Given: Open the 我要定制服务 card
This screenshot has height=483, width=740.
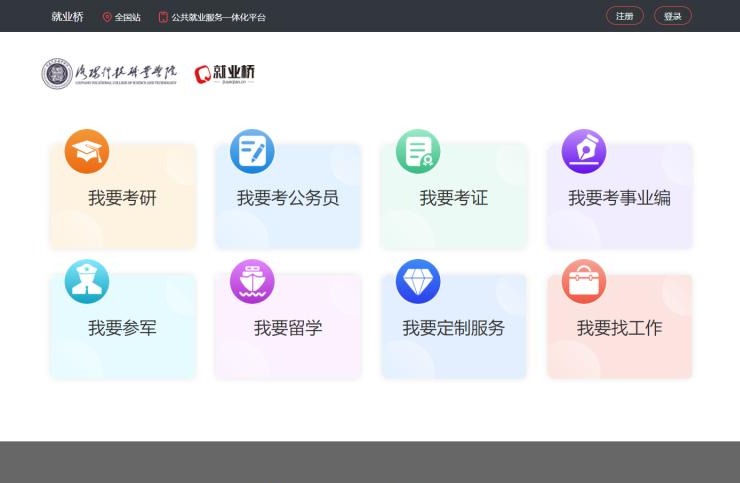Looking at the screenshot, I should (453, 328).
